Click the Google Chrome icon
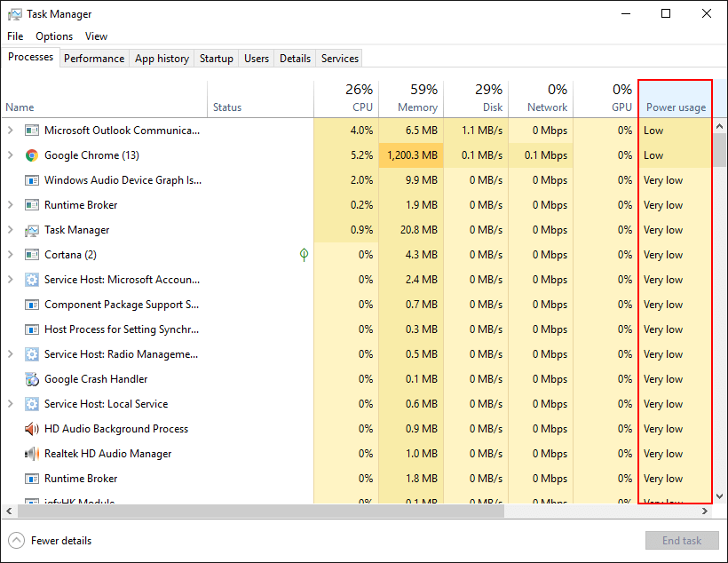The width and height of the screenshot is (728, 563). click(32, 155)
